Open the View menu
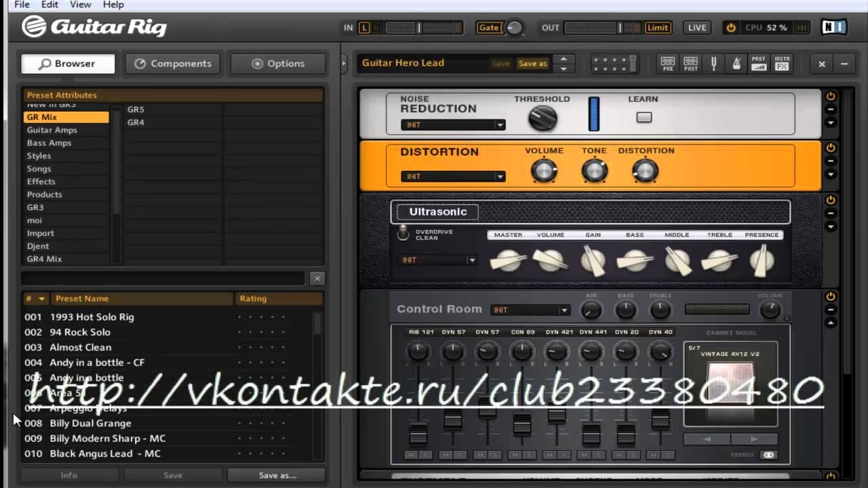 click(80, 5)
